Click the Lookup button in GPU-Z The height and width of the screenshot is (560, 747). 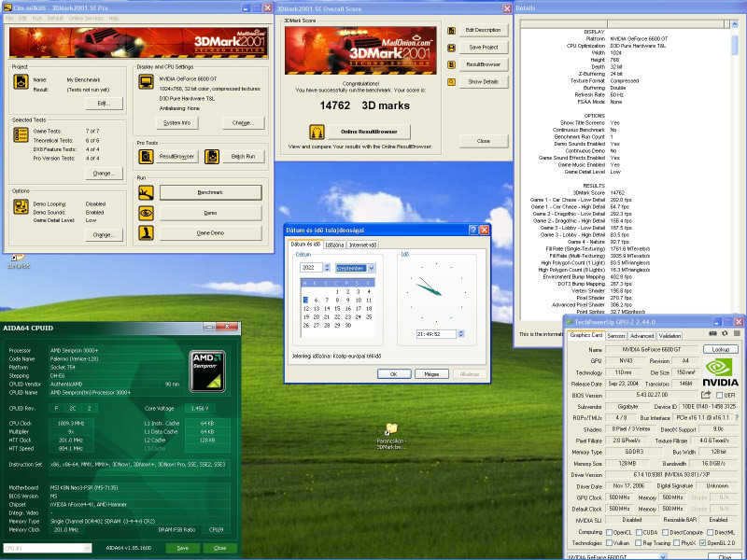[x=720, y=349]
